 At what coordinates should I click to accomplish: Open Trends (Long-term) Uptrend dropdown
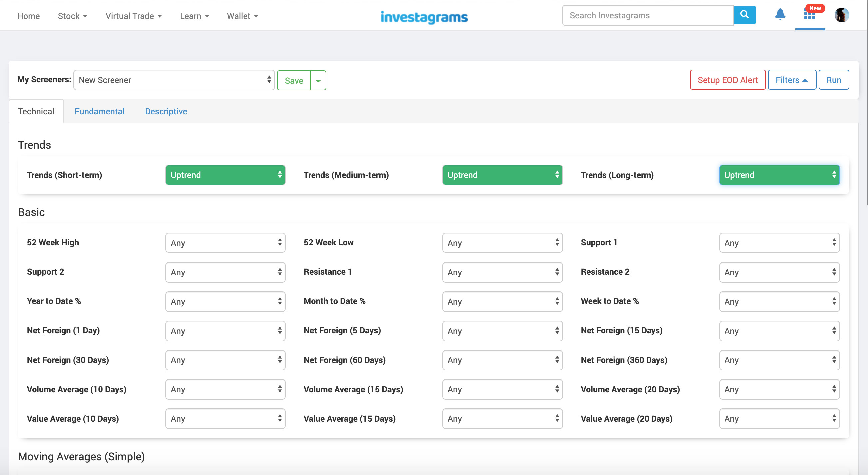point(779,175)
